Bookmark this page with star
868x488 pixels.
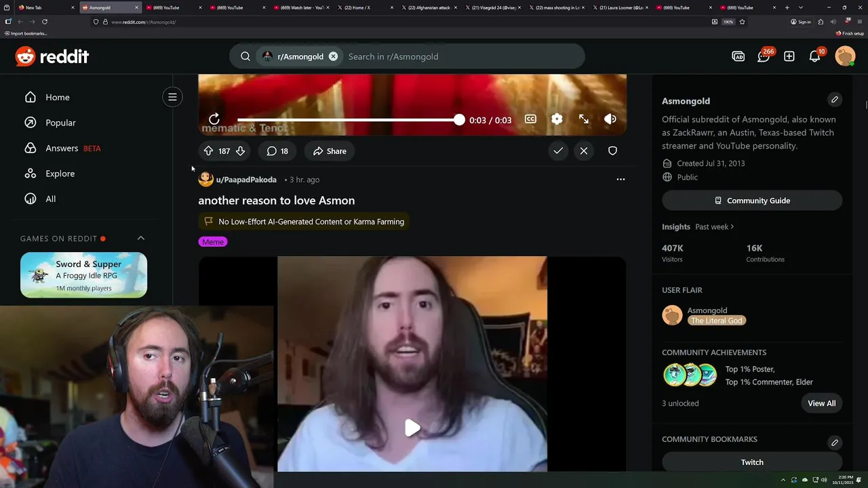742,22
